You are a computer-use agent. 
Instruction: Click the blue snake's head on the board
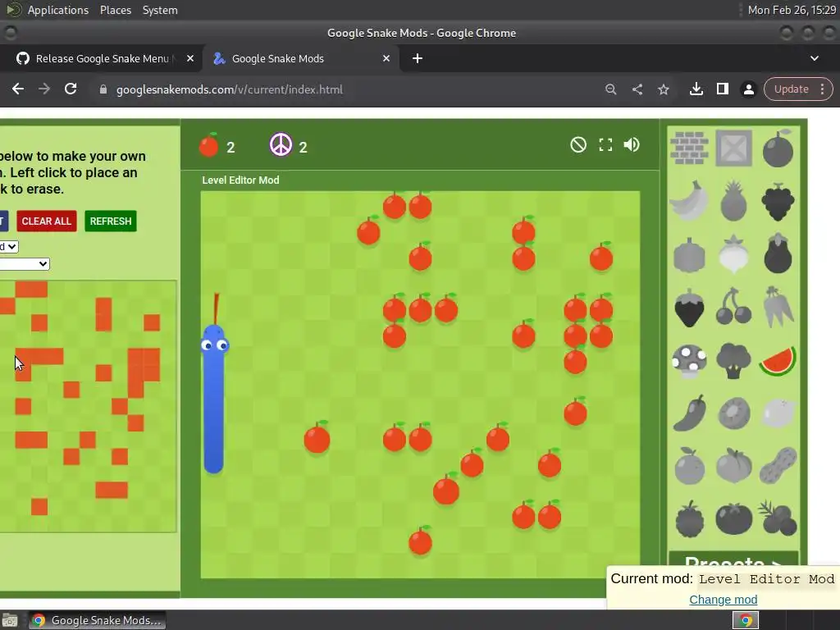[x=214, y=339]
